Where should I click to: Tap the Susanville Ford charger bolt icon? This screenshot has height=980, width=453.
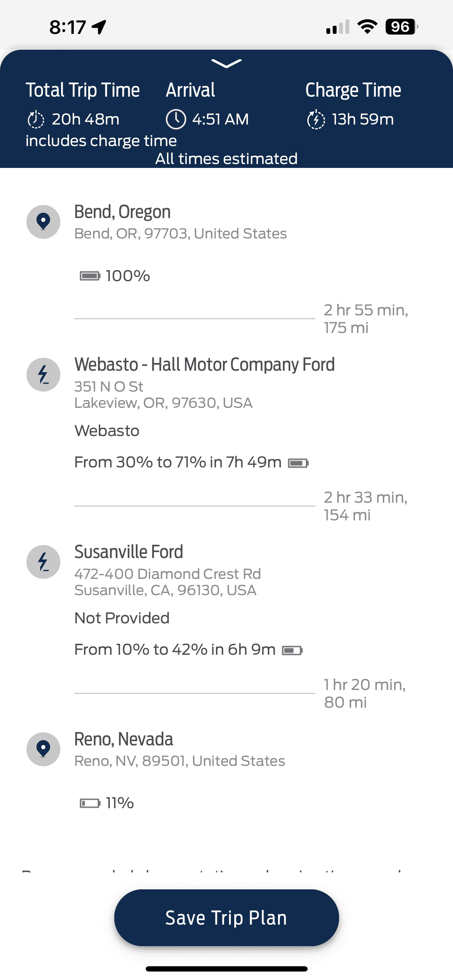tap(43, 562)
